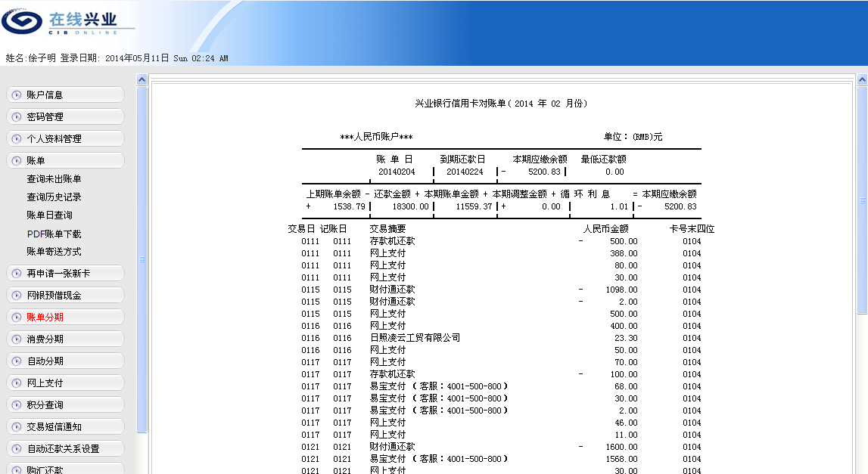Click the 交易摘要 column header
Screen dimensions: 868x474
coord(387,229)
